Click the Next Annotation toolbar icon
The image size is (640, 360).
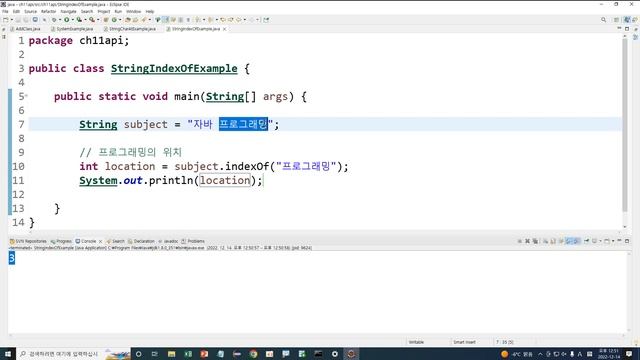[197, 20]
